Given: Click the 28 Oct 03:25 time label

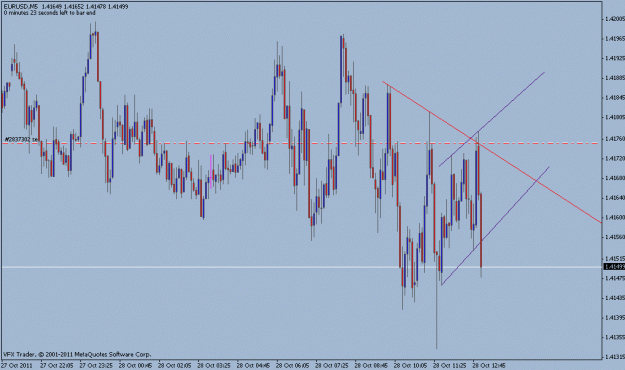Looking at the screenshot, I should [x=214, y=365].
